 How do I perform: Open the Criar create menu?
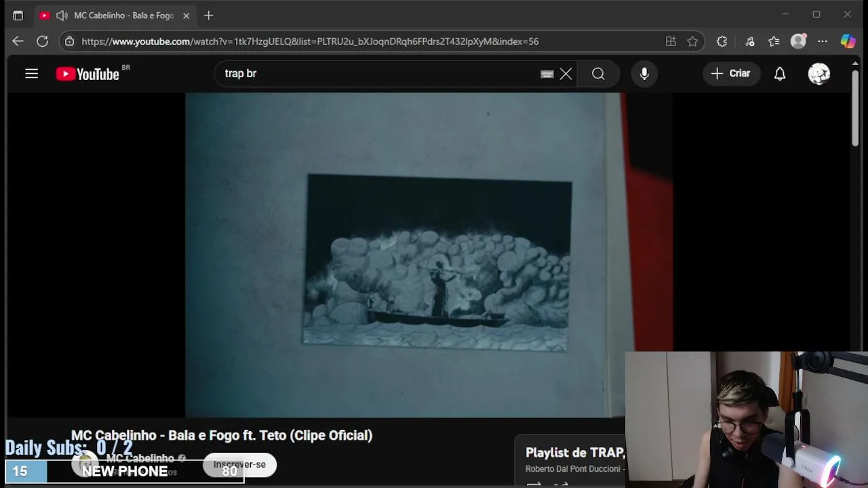pyautogui.click(x=730, y=73)
